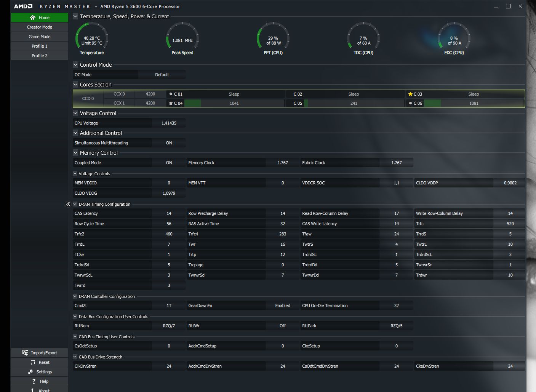Collapse Temperature, Speed, Power & Current section
The height and width of the screenshot is (392, 536).
point(75,16)
